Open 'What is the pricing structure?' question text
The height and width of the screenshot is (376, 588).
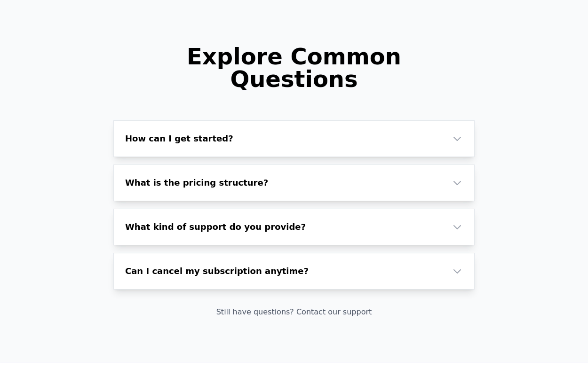click(197, 183)
